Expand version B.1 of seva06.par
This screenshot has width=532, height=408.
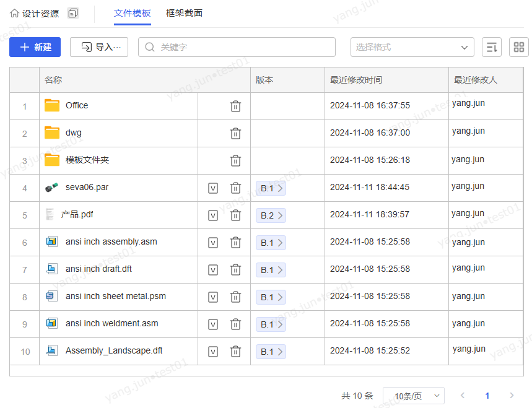click(271, 188)
